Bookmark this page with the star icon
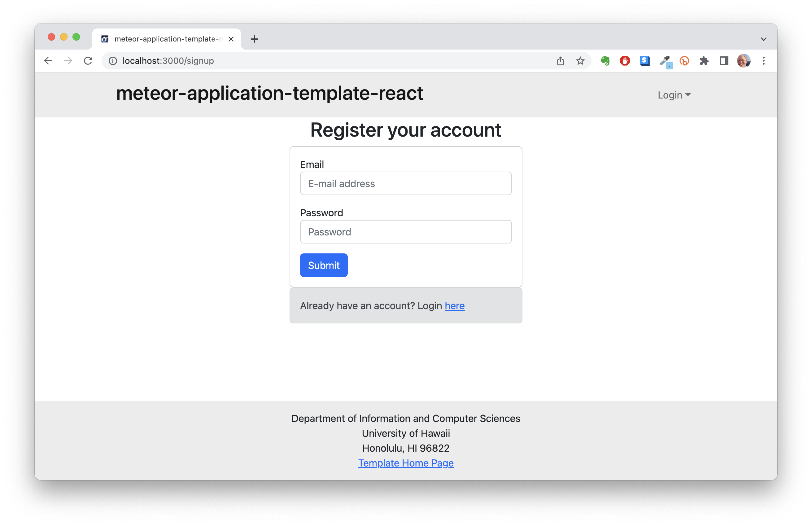 click(580, 61)
